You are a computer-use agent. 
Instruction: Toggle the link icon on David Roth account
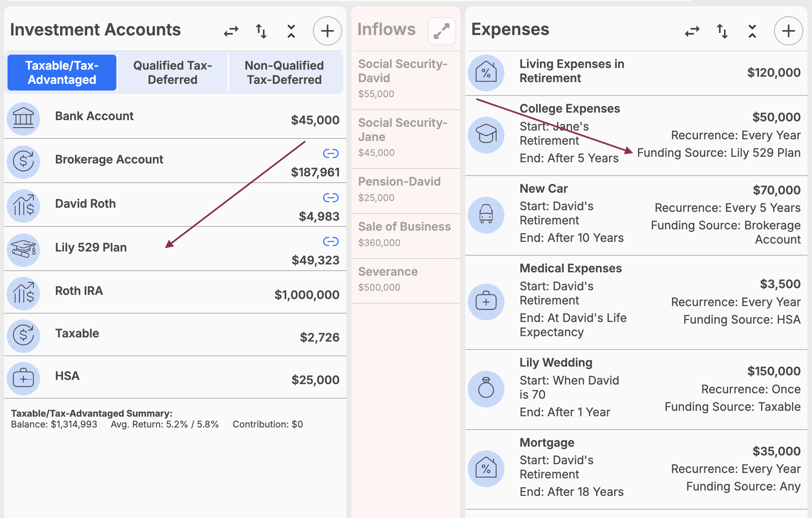point(331,197)
